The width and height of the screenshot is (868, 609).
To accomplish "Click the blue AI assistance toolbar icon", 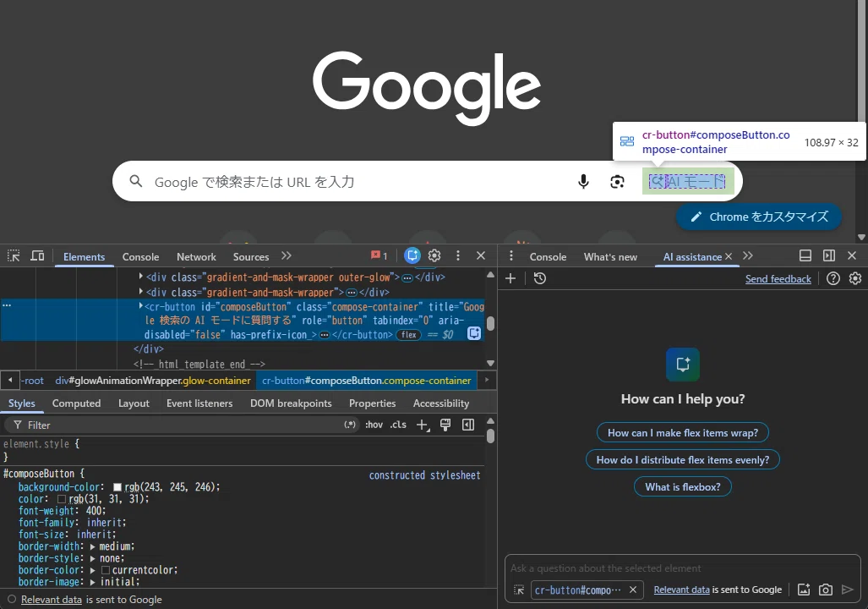I will pyautogui.click(x=412, y=255).
